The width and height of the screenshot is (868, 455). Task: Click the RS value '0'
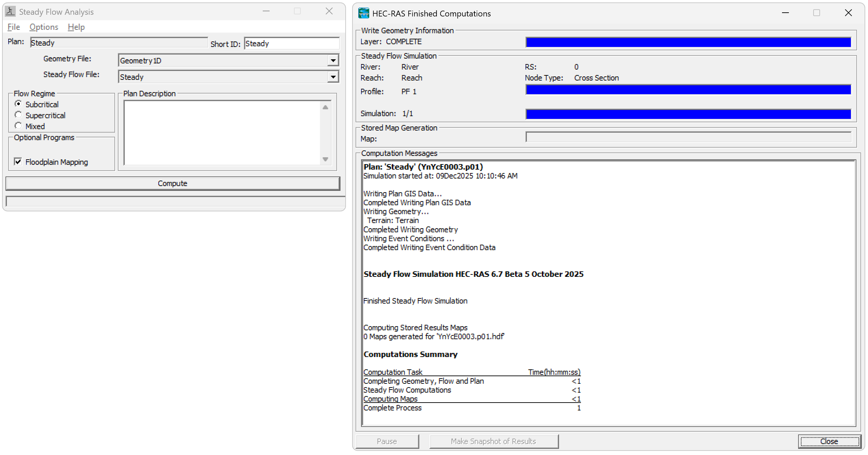coord(576,67)
